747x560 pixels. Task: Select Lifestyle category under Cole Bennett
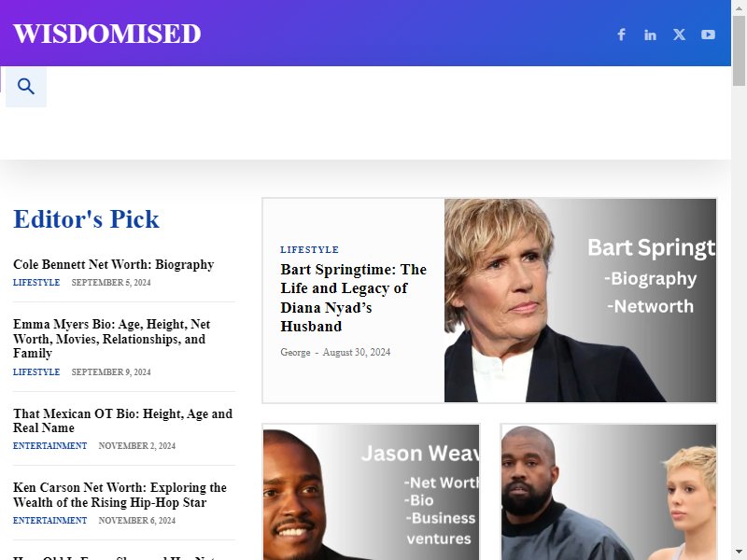(x=36, y=283)
